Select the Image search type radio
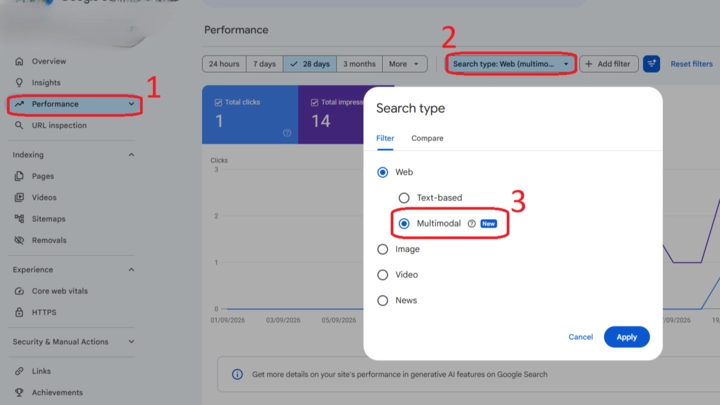The image size is (720, 405). point(382,249)
